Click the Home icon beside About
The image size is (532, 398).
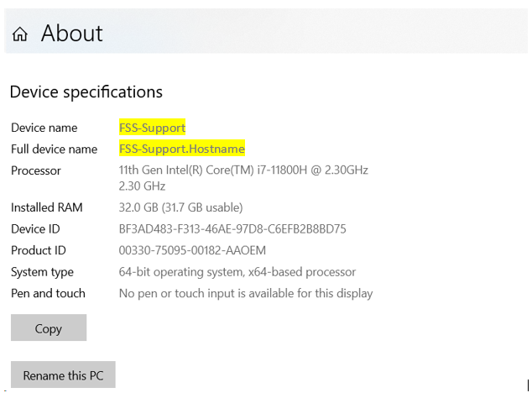coord(19,34)
